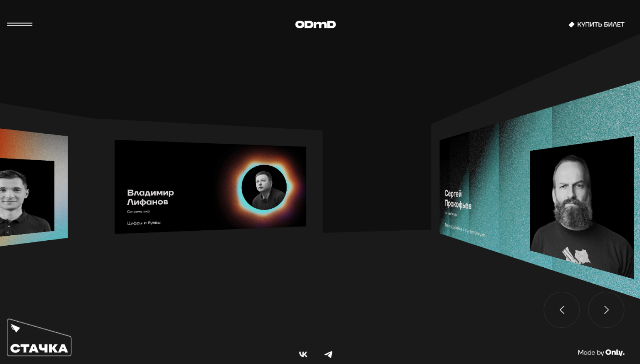The height and width of the screenshot is (364, 640).
Task: Click the bearded Сергей Прокофьев photo
Action: pos(580,210)
